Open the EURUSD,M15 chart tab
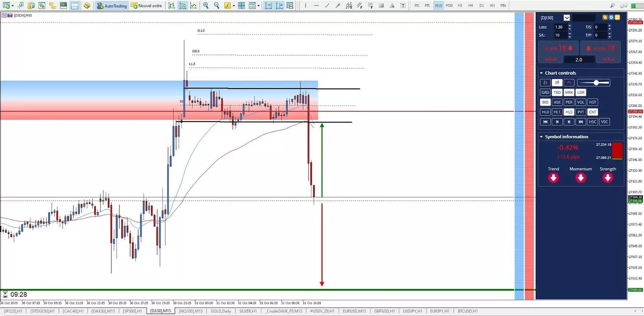644x316 pixels. click(355, 311)
